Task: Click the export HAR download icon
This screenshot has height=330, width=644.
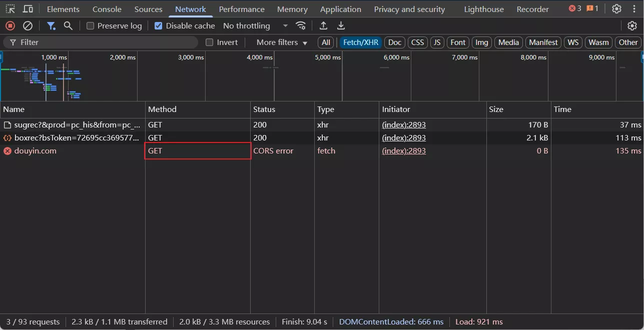Action: point(341,26)
